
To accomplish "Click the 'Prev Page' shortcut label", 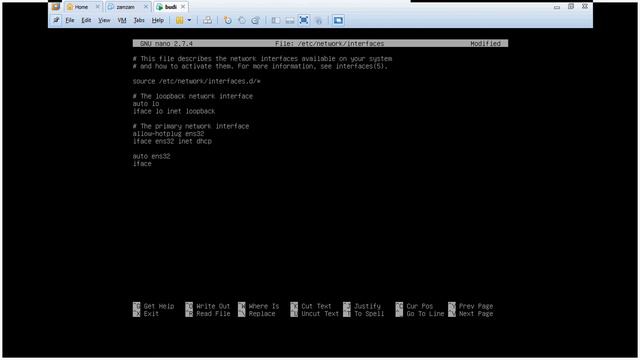I will coord(476,306).
